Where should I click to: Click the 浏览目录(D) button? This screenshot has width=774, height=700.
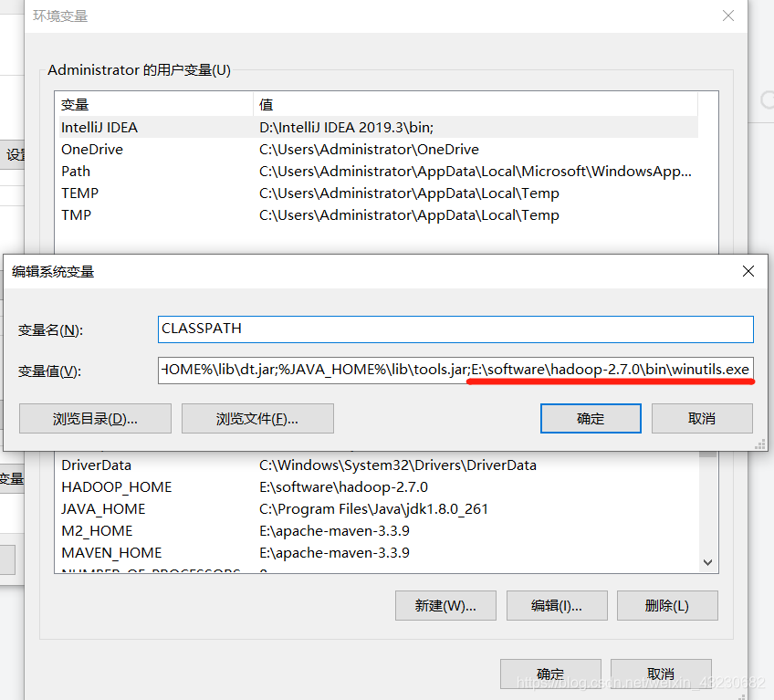pyautogui.click(x=95, y=418)
